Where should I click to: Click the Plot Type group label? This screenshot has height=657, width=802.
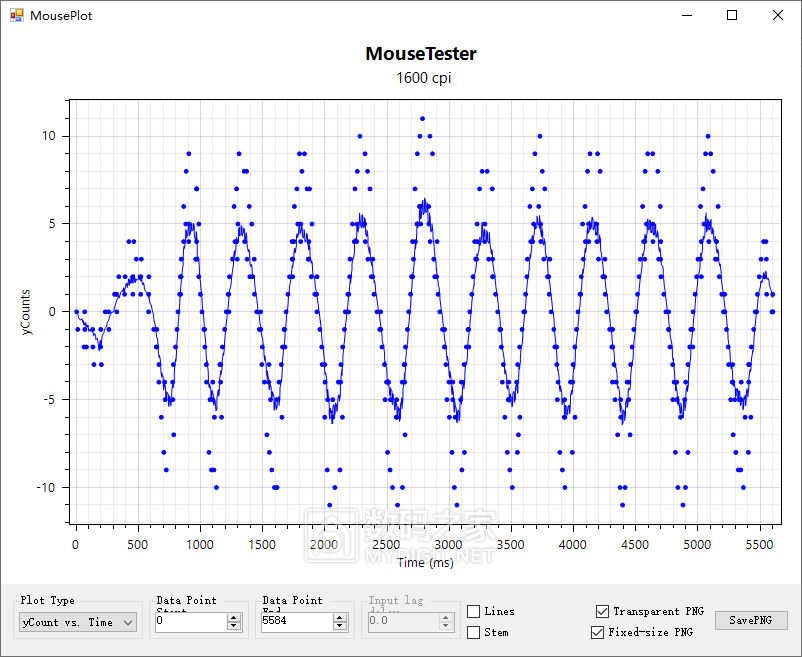(x=48, y=600)
